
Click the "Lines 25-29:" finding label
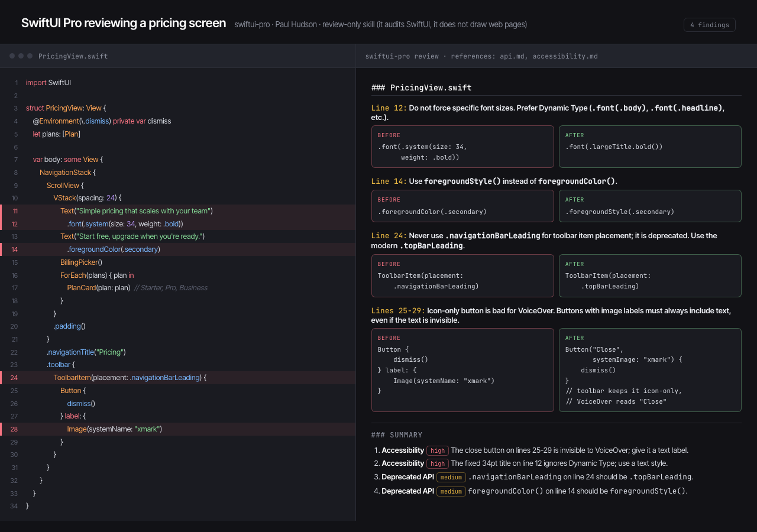(398, 310)
